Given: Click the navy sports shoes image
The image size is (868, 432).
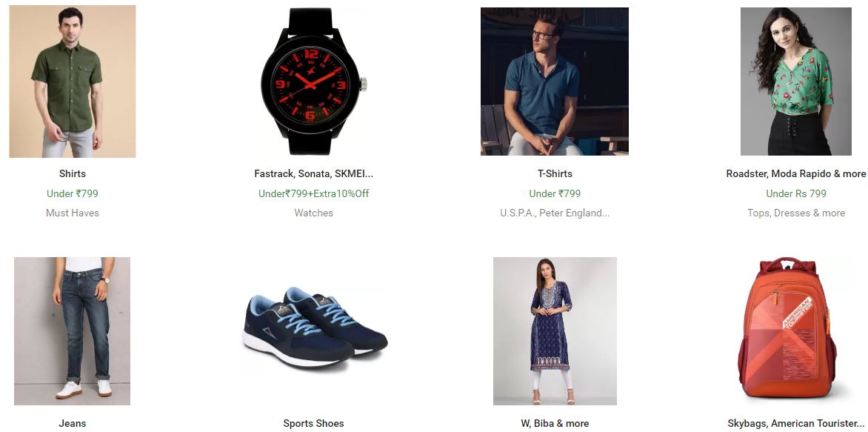Looking at the screenshot, I should 315,327.
